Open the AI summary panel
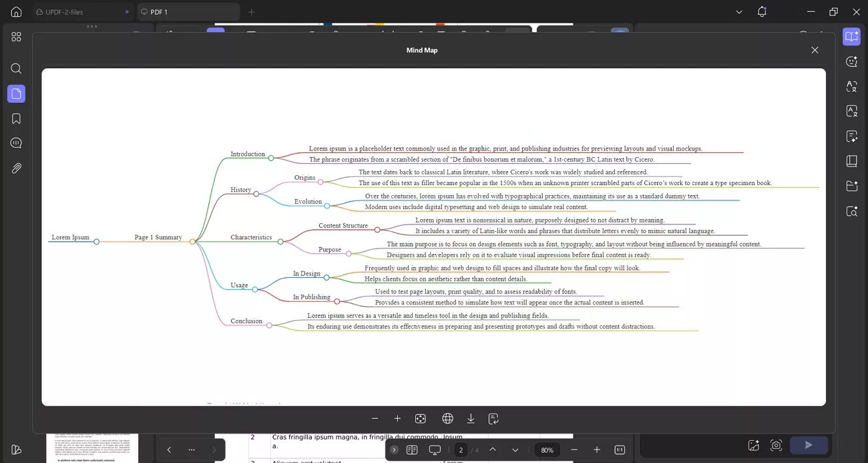868x463 pixels. [852, 37]
